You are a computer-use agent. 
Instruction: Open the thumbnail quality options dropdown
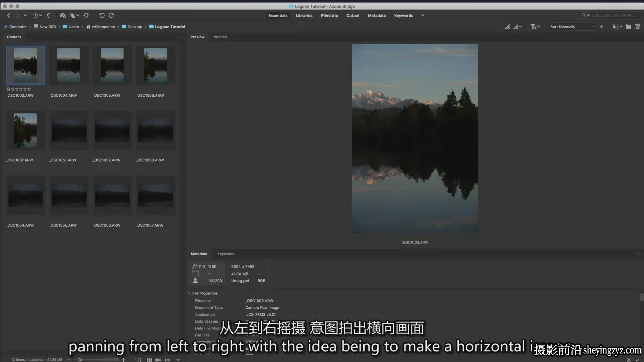click(x=518, y=27)
